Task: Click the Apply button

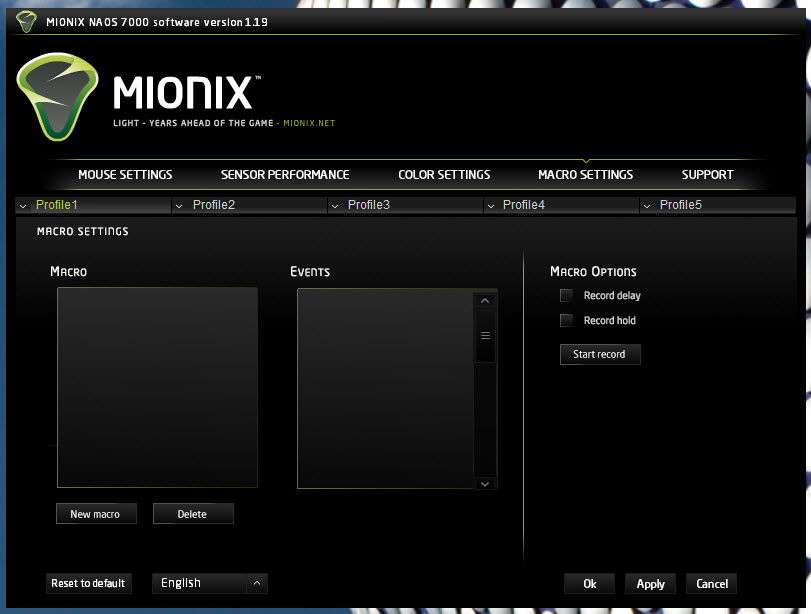Action: click(650, 583)
